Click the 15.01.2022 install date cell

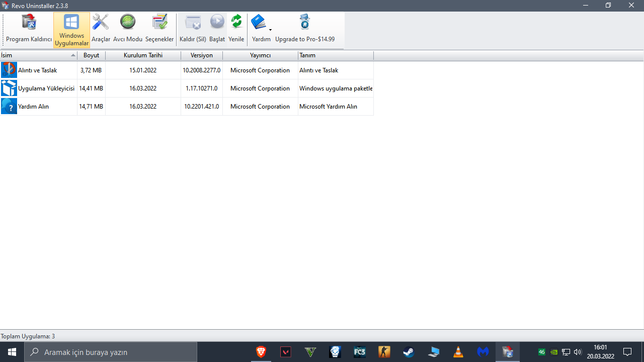(143, 70)
